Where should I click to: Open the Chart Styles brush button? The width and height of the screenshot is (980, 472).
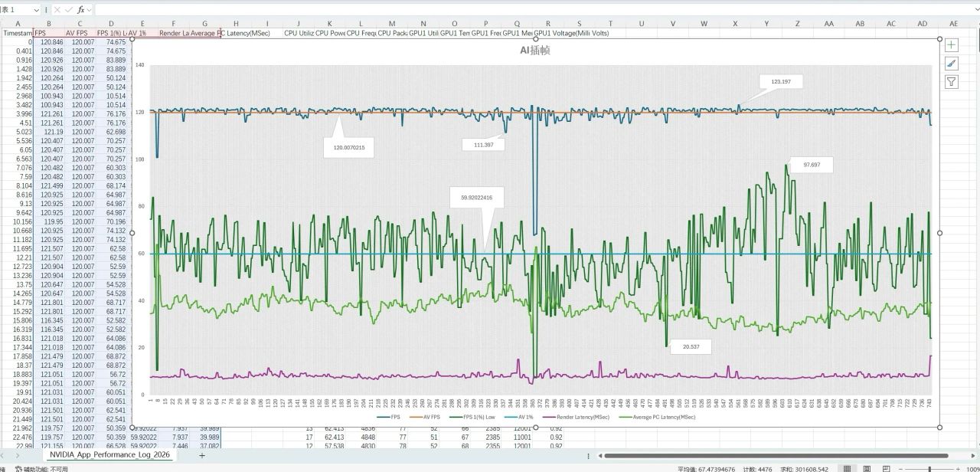(952, 64)
